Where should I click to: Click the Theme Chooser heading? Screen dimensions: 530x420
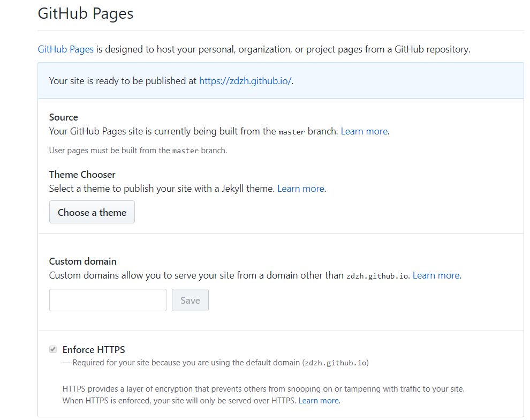pos(82,175)
